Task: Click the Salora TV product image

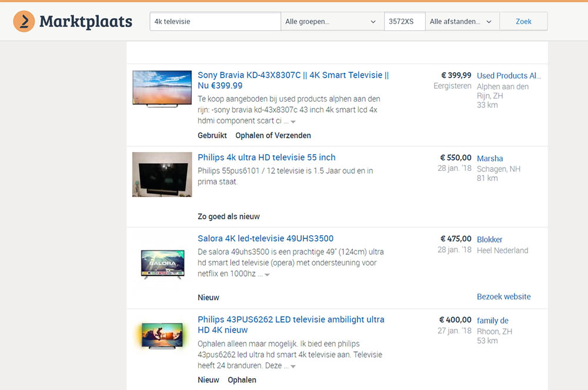Action: (162, 264)
